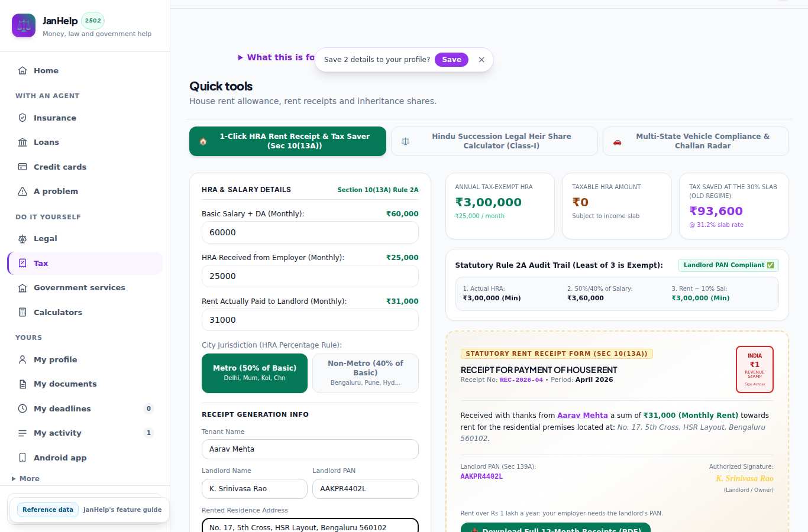Click receipt number REC-2026-04
808x532 pixels.
(521, 380)
